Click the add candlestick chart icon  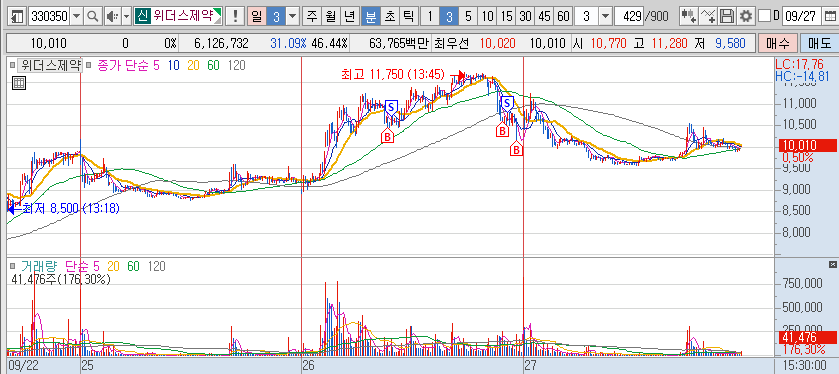pos(689,17)
